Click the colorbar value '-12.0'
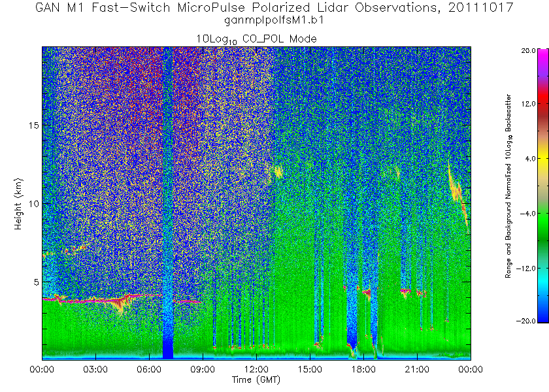Screen dimensions: 549x392 click(526, 269)
